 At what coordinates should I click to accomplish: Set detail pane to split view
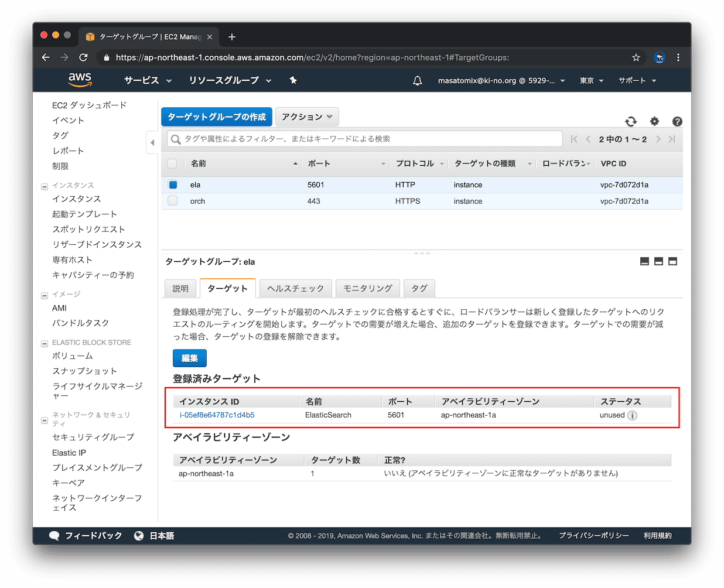(x=658, y=261)
